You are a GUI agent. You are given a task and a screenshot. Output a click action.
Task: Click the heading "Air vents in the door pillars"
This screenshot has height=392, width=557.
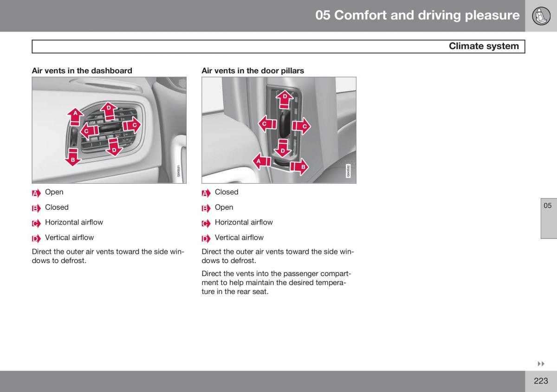(253, 71)
